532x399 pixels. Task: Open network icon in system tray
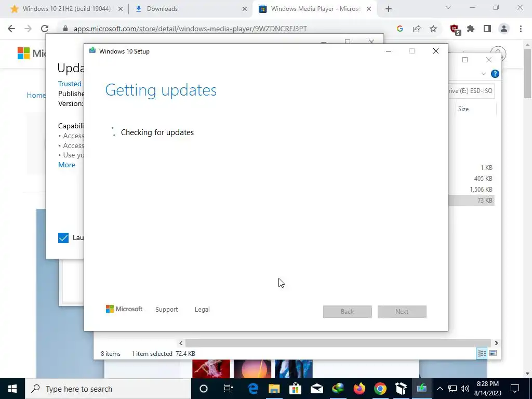(x=453, y=389)
